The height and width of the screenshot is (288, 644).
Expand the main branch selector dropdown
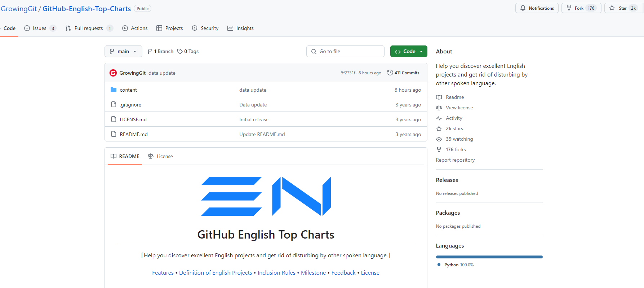pyautogui.click(x=123, y=51)
